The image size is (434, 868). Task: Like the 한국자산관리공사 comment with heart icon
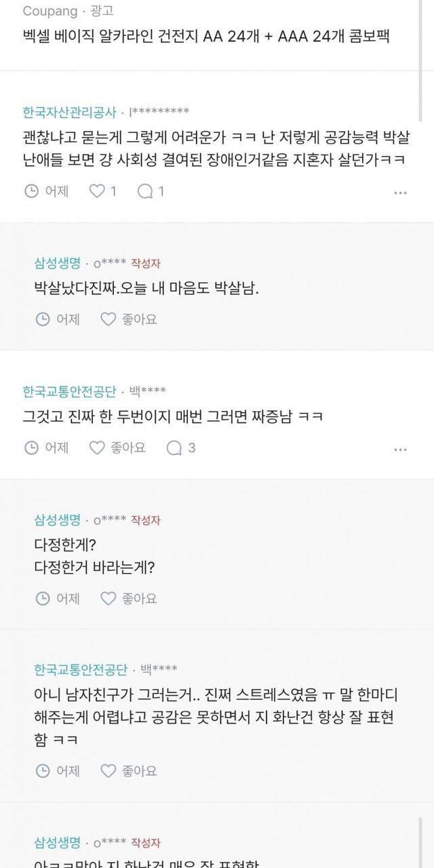point(98,191)
